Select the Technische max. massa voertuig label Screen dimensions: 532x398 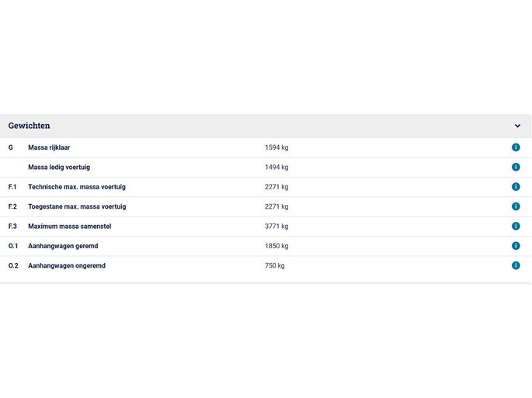(77, 187)
